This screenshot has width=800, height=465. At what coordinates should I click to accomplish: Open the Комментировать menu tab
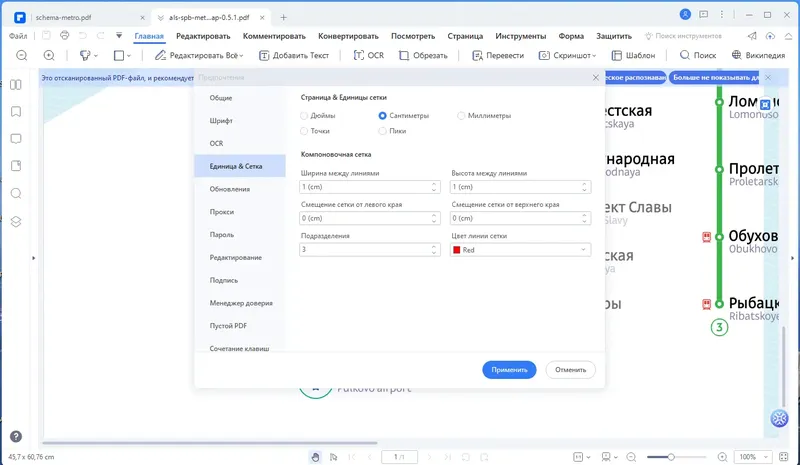[x=274, y=36]
